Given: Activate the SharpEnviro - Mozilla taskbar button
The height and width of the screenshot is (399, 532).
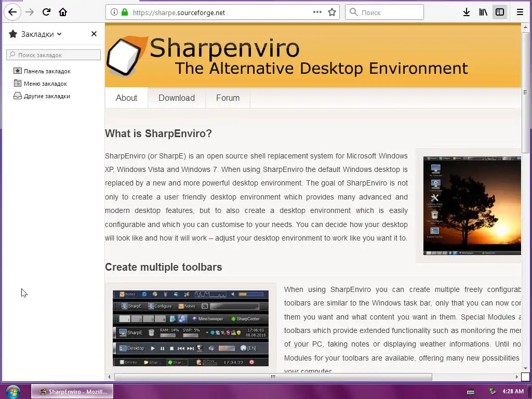Looking at the screenshot, I should coord(72,392).
